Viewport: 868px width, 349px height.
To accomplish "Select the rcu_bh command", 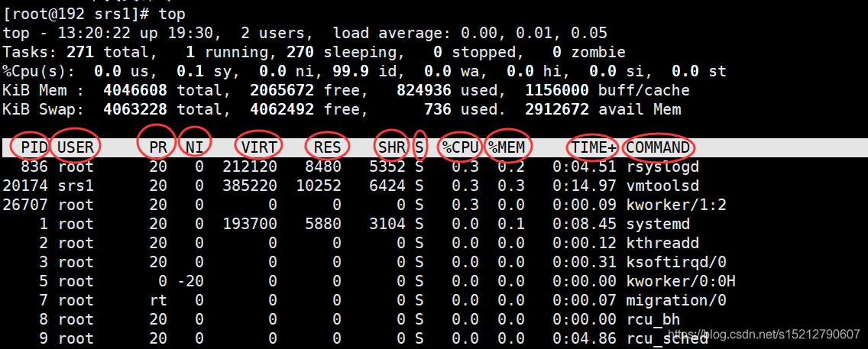I will pos(653,320).
